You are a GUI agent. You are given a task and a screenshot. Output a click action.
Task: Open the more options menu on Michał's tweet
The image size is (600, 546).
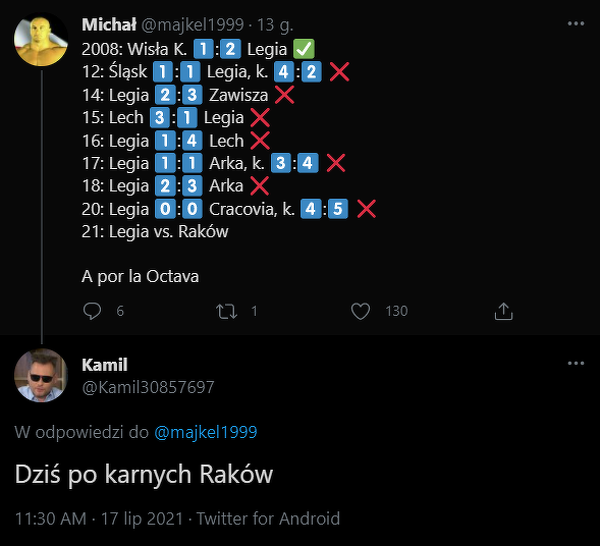coord(575,22)
